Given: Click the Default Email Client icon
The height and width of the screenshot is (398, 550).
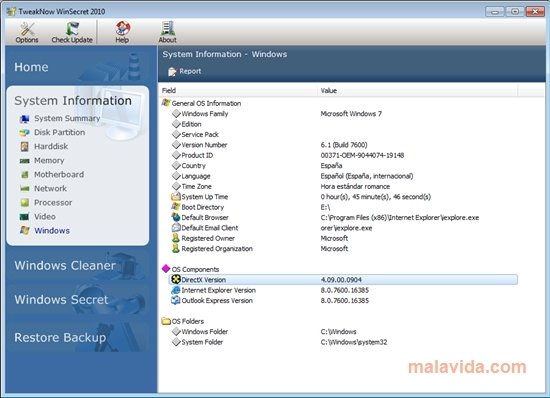Looking at the screenshot, I should [x=176, y=228].
